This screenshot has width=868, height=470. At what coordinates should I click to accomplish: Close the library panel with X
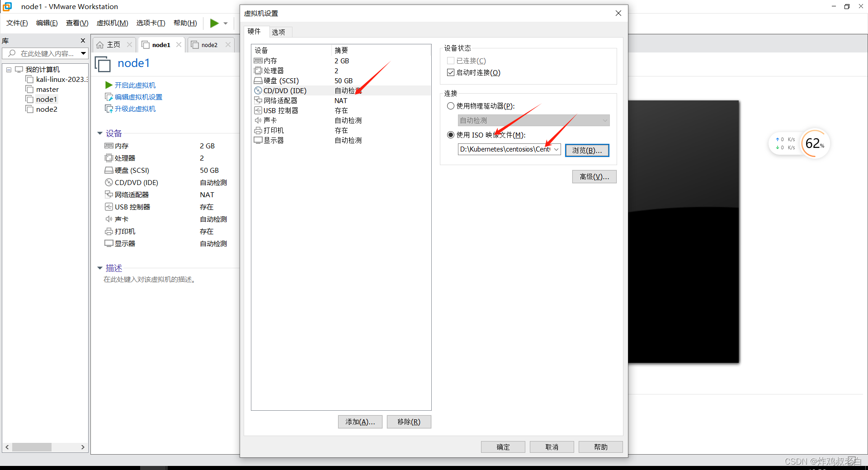point(83,41)
